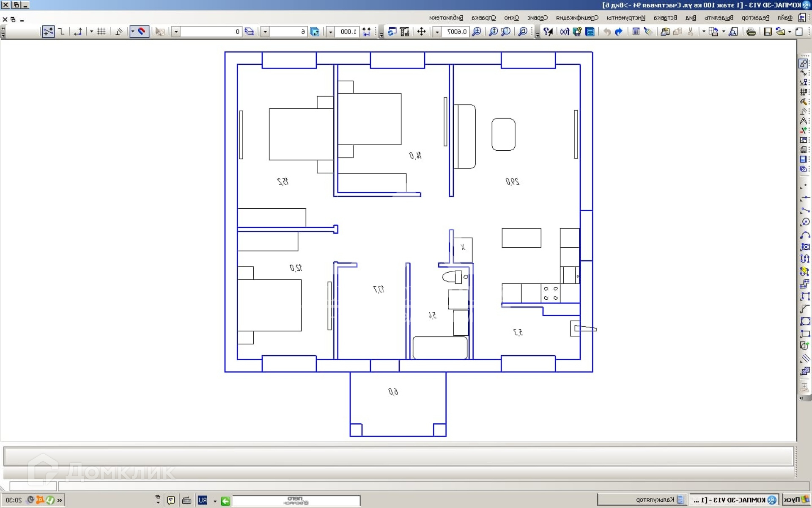
Task: Open the Файл menu
Action: point(785,18)
